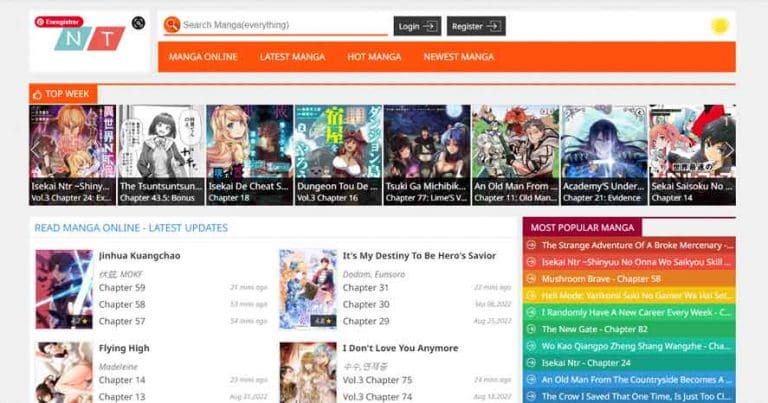Open Tsuki Ga Michibik... Top Week cover
The image size is (768, 403).
coord(427,155)
